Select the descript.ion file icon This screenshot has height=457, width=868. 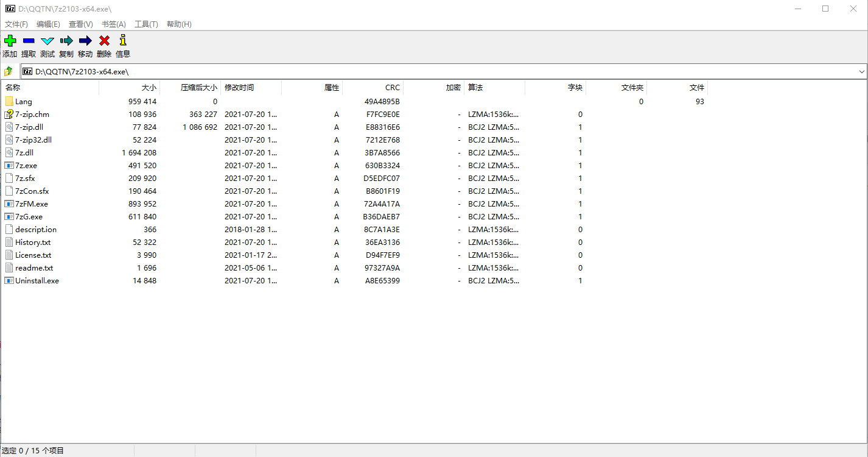9,229
